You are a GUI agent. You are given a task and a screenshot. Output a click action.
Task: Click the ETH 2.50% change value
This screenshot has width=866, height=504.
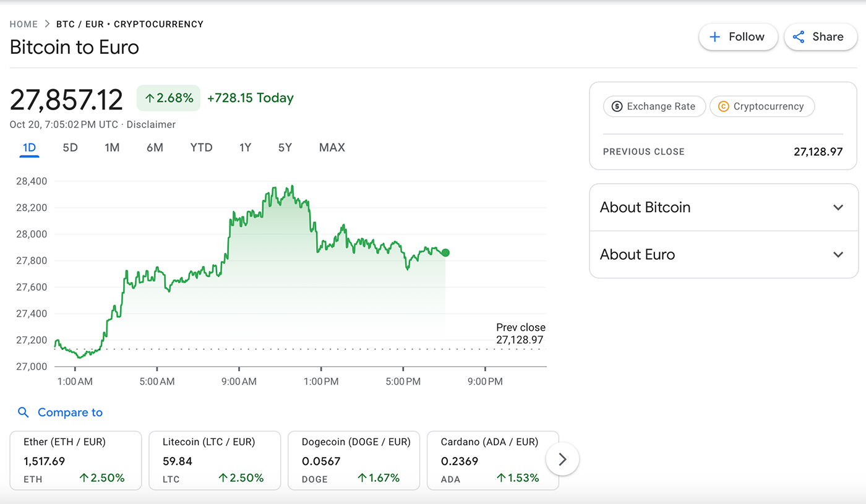click(x=102, y=478)
